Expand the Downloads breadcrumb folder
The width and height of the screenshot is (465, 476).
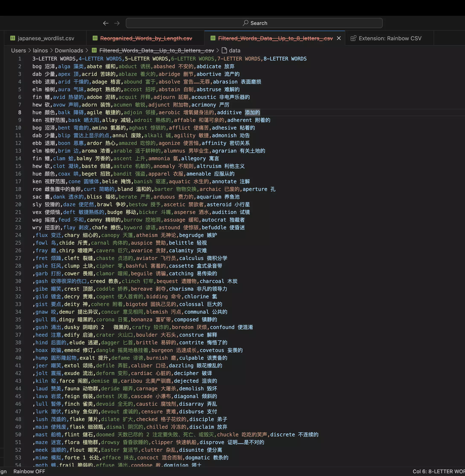[x=69, y=50]
